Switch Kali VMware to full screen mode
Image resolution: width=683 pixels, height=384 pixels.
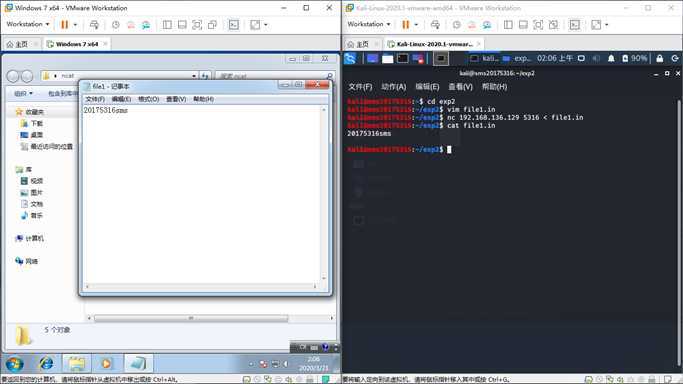[538, 25]
